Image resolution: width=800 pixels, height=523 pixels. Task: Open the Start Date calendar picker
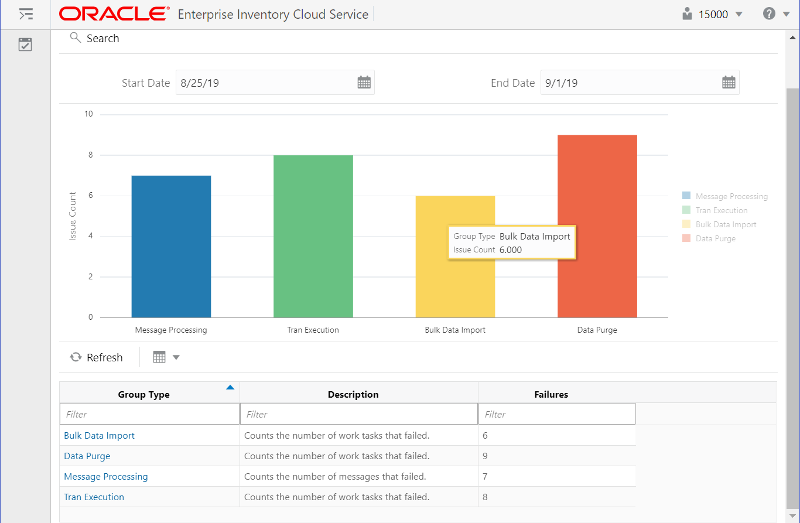click(364, 83)
